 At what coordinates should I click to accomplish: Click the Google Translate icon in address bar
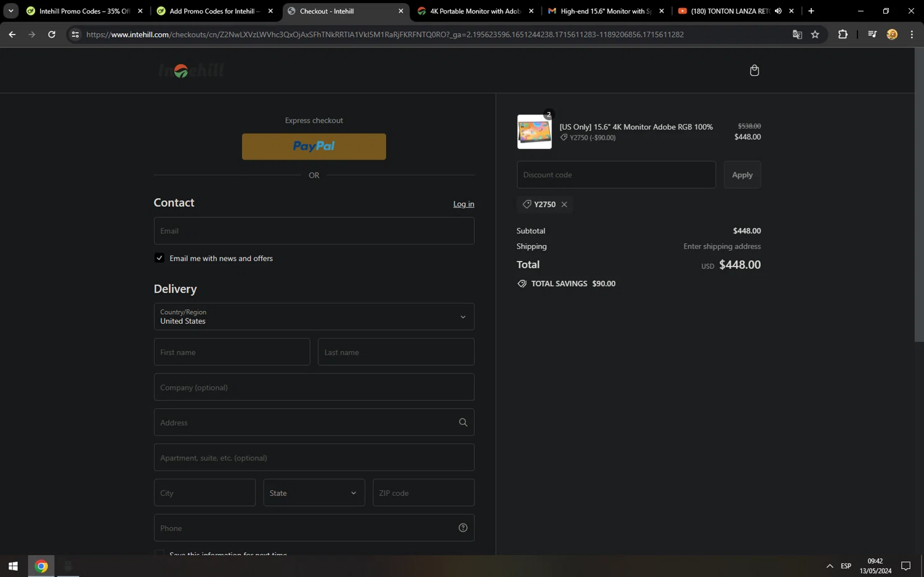797,34
